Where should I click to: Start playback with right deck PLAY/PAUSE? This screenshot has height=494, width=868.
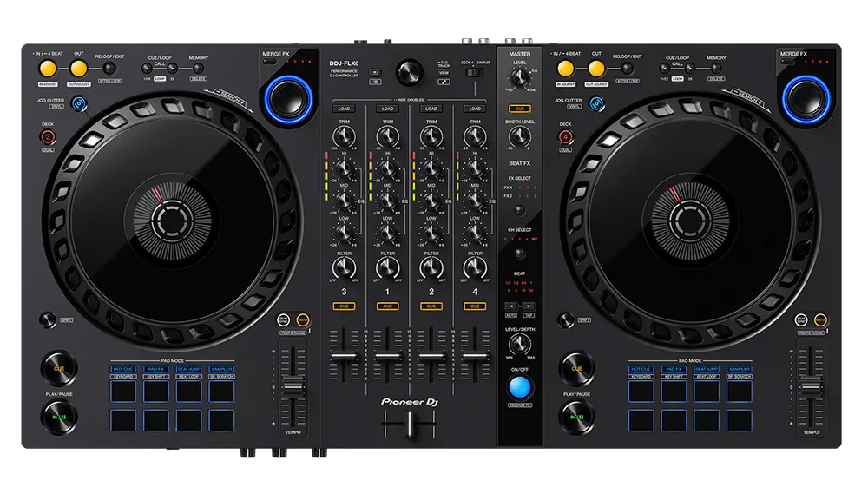577,417
